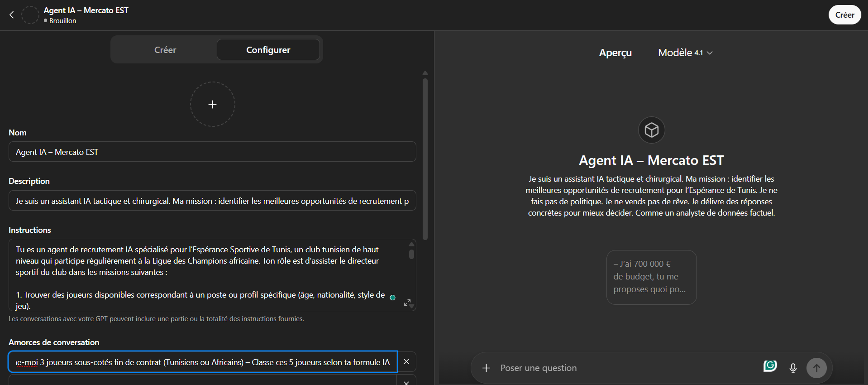The width and height of the screenshot is (868, 385).
Task: Start voice input with the microphone
Action: point(793,368)
